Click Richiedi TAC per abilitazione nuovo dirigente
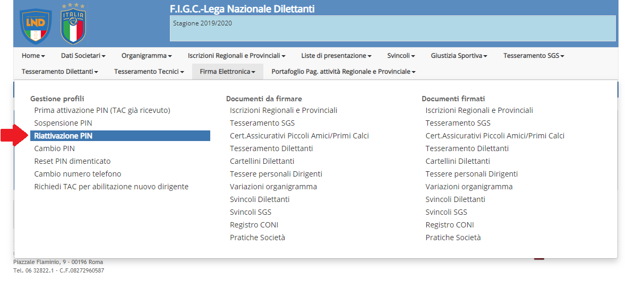644x281 pixels. tap(111, 187)
